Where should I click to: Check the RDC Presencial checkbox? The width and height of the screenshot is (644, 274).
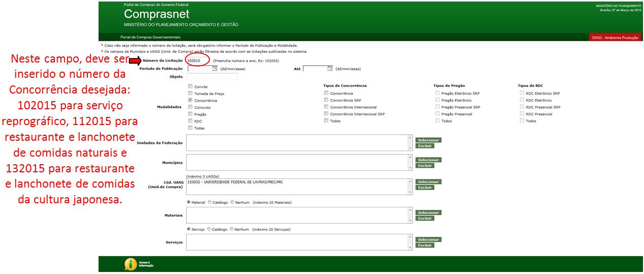(x=522, y=114)
